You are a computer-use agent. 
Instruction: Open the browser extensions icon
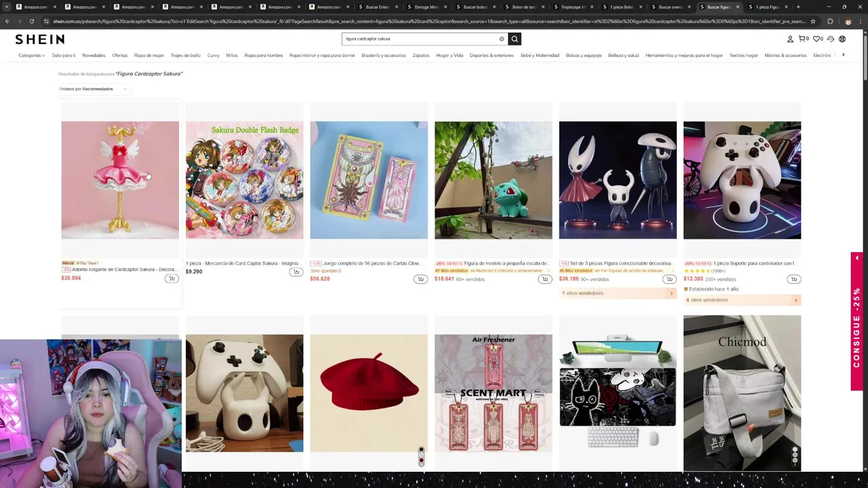[x=830, y=21]
